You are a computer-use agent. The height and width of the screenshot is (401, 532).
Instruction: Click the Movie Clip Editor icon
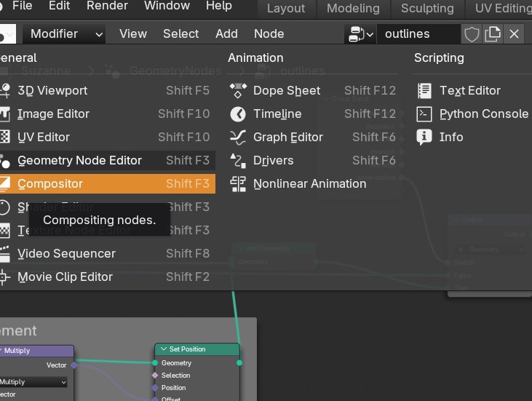[4, 277]
